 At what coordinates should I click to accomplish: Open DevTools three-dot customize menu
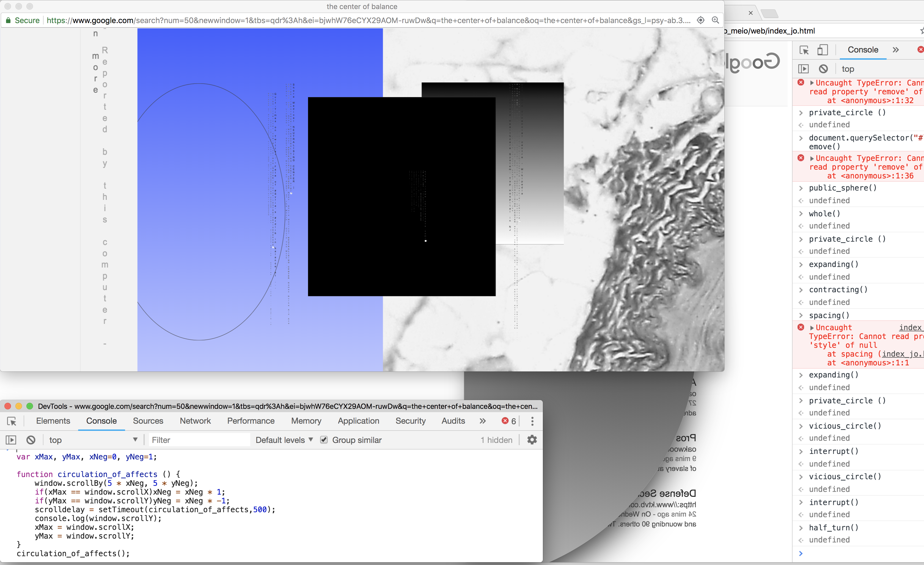(x=532, y=421)
